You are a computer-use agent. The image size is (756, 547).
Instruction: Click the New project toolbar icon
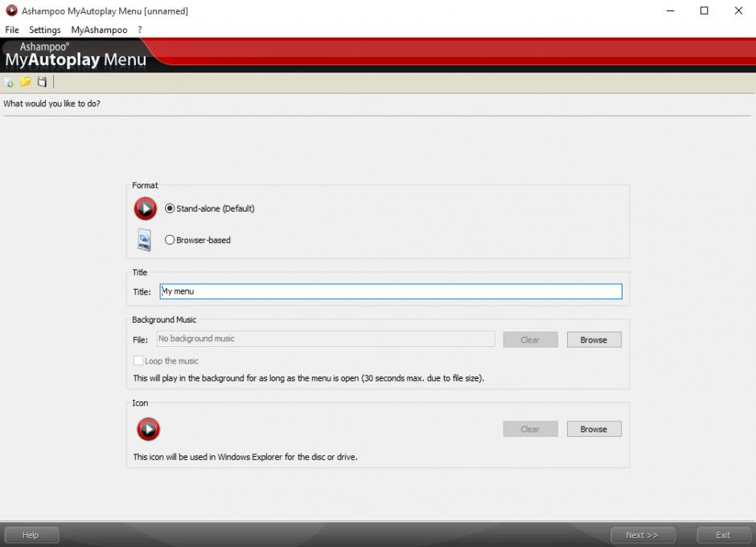[9, 82]
